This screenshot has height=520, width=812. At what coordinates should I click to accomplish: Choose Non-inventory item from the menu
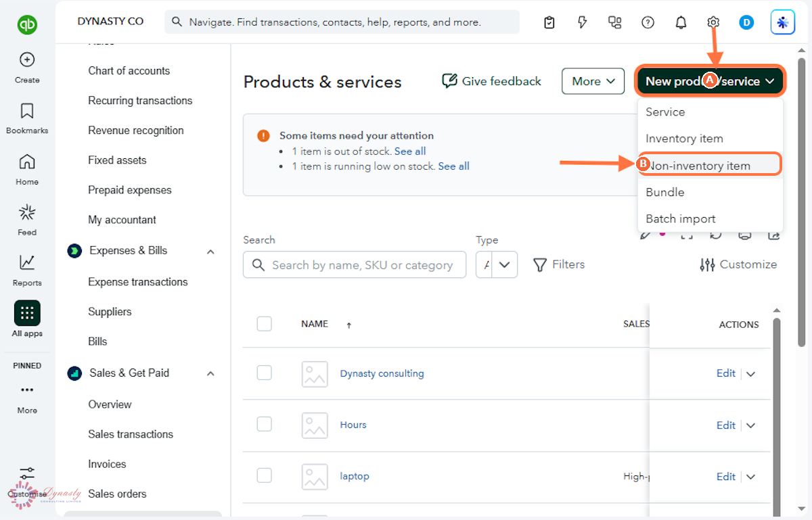click(710, 166)
